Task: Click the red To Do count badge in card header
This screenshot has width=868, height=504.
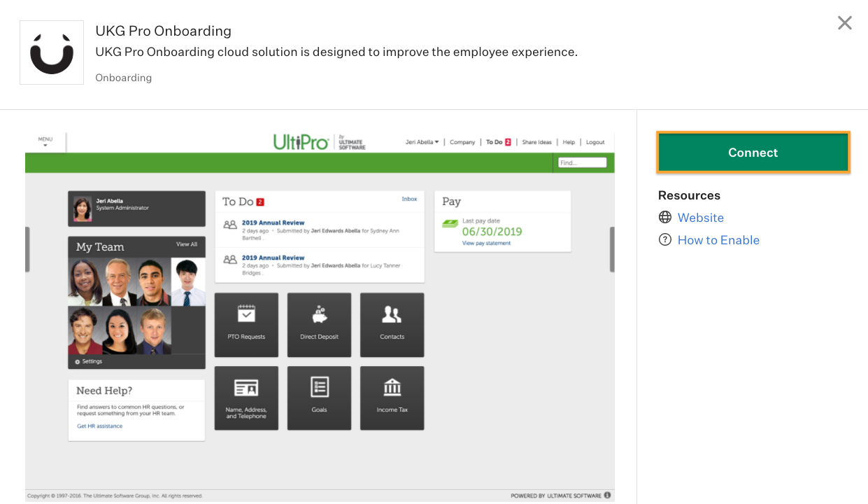Action: click(x=260, y=202)
